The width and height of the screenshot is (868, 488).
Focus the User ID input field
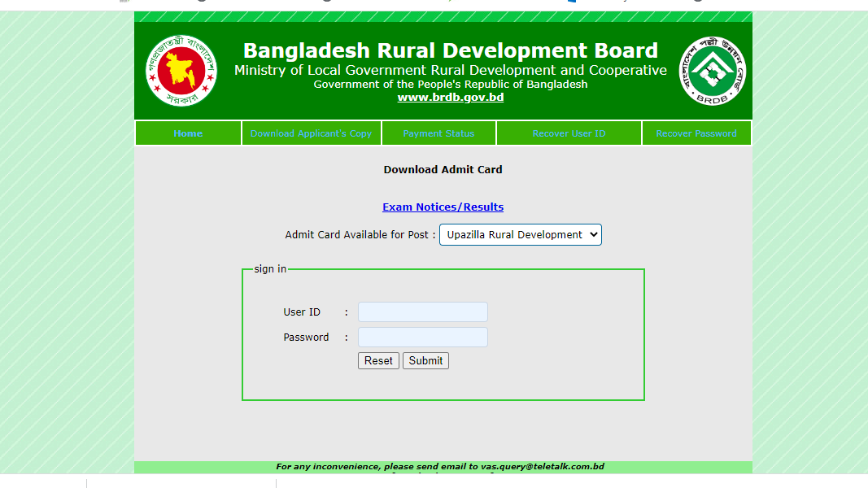coord(423,312)
